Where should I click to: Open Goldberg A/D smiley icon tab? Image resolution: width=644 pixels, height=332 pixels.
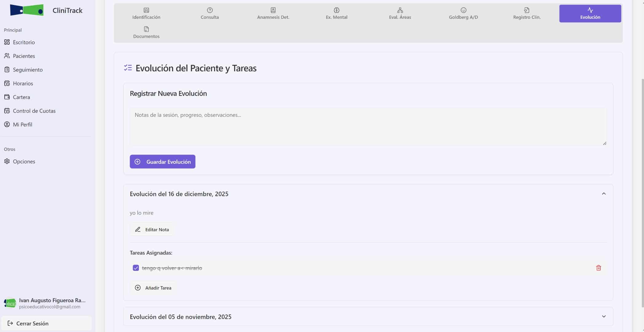(x=463, y=10)
